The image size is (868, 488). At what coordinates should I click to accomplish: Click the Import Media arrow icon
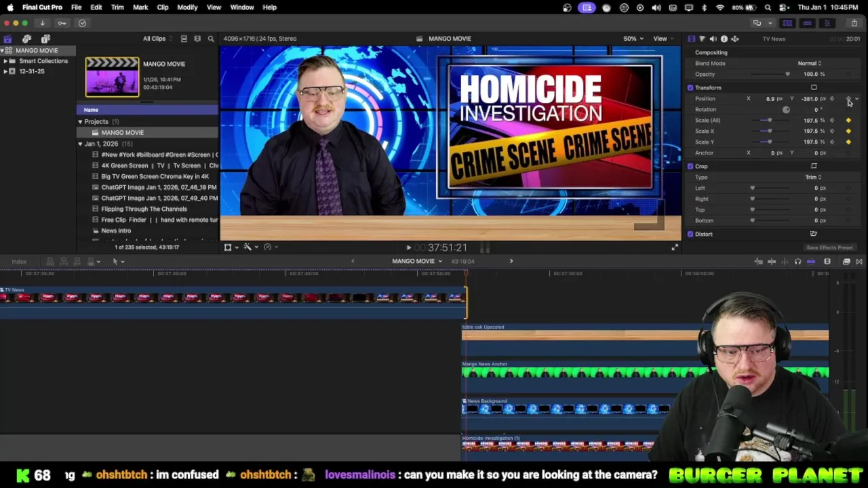[42, 23]
